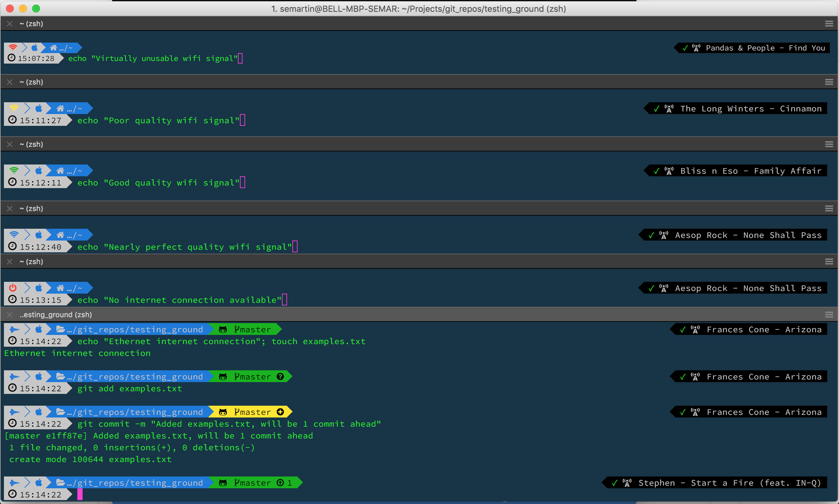Select the ..esting_ground (zsh) pane title
This screenshot has width=839, height=504.
(x=56, y=315)
